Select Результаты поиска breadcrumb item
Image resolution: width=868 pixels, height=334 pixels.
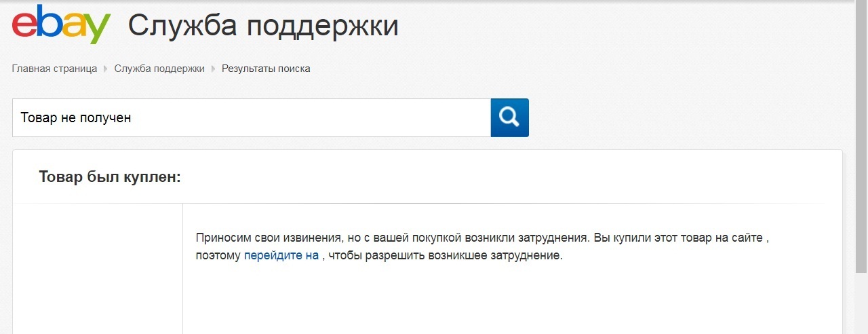point(266,69)
